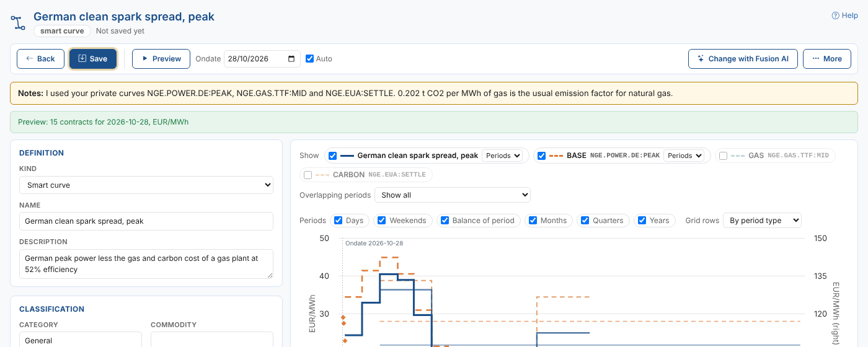The image size is (868, 347).
Task: Click the Preview: 15 contracts status message
Action: (104, 122)
